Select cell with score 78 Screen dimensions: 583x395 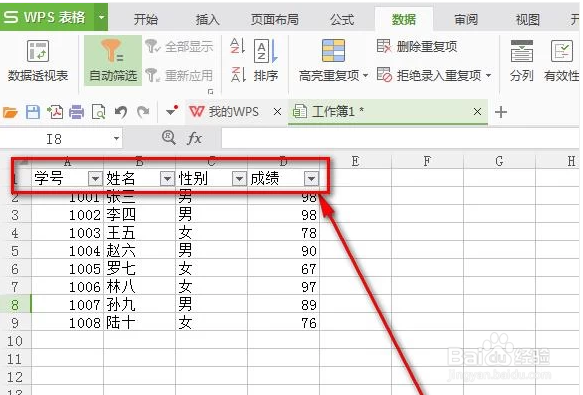[283, 233]
